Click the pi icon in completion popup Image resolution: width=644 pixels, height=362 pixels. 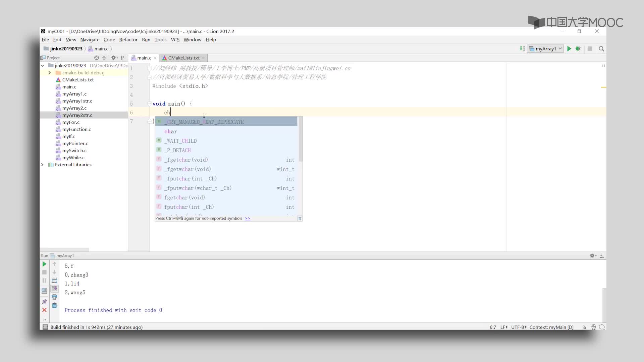(300, 219)
